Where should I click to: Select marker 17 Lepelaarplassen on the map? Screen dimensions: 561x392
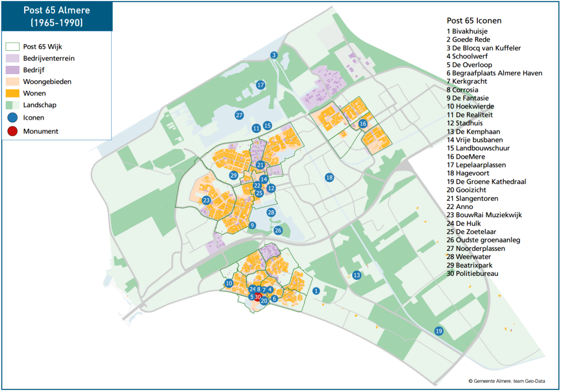261,85
